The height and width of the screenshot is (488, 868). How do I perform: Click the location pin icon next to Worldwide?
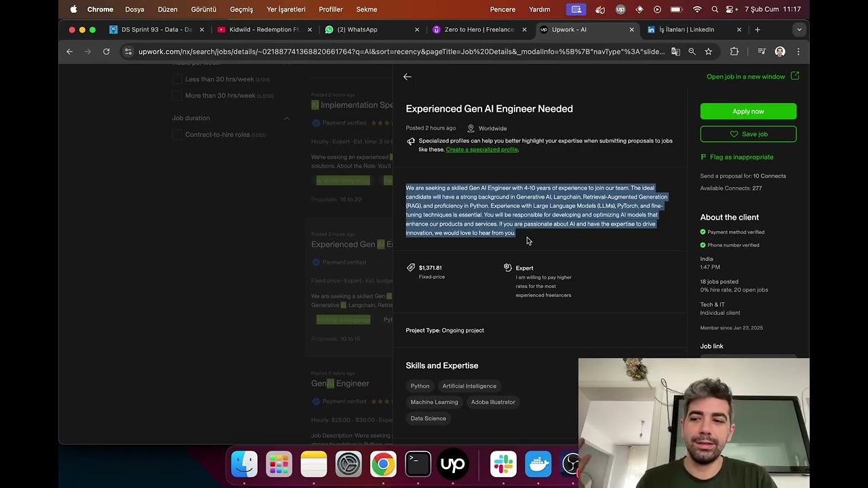[471, 128]
